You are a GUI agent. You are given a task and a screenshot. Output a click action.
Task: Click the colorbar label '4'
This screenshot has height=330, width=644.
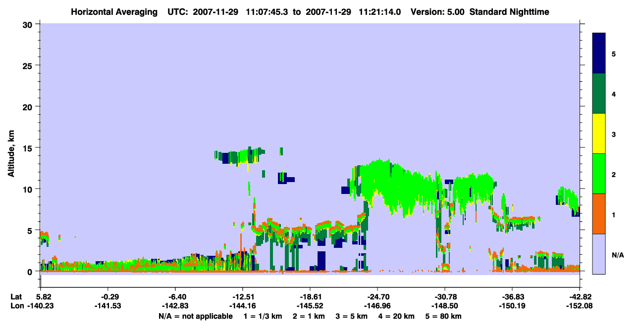click(614, 94)
